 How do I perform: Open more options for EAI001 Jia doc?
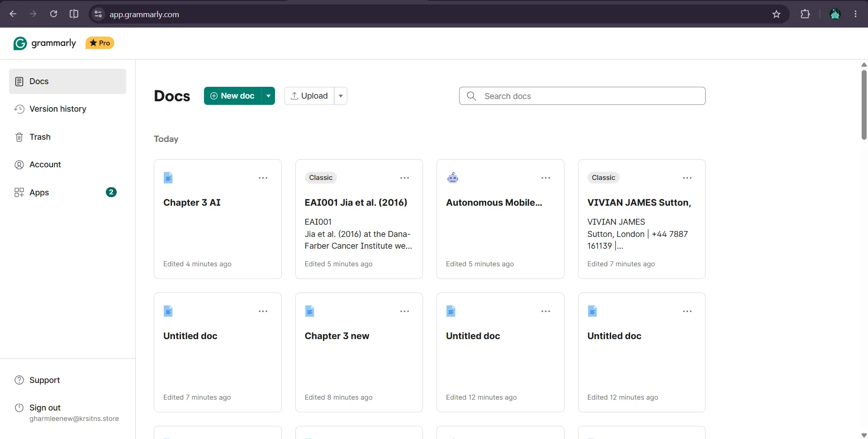click(404, 178)
